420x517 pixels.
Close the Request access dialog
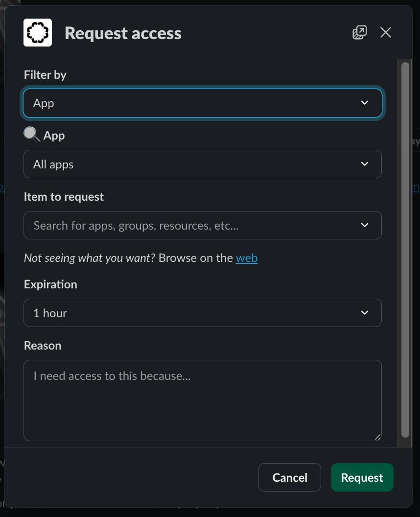[x=386, y=32]
